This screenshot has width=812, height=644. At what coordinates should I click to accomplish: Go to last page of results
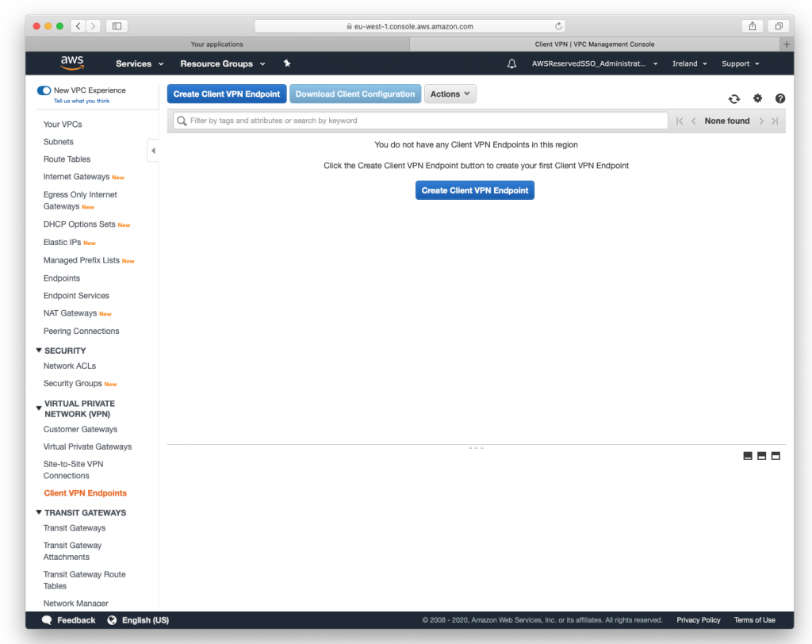click(x=775, y=121)
